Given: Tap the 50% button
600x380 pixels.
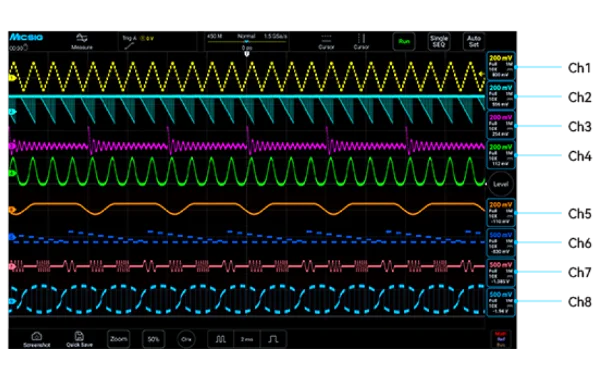Looking at the screenshot, I should (153, 339).
